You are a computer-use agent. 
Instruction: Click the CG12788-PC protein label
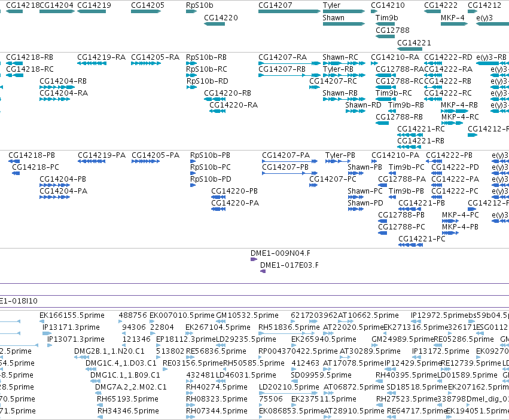(401, 227)
